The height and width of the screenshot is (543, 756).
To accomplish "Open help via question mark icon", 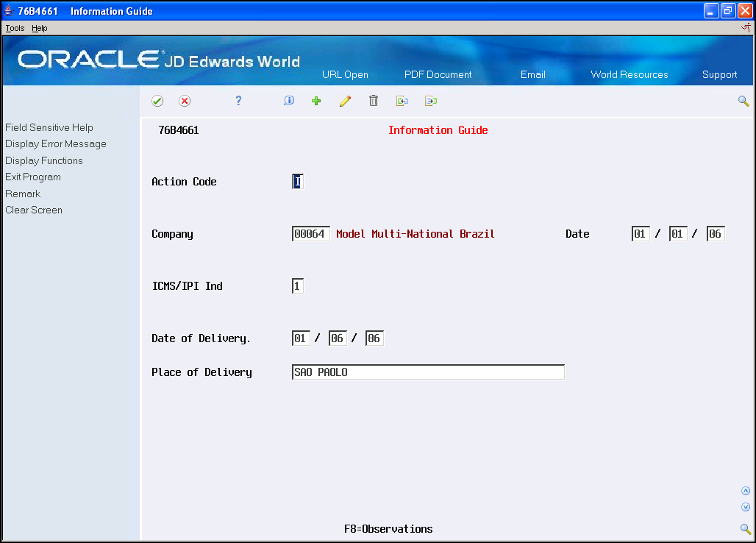I will 238,100.
